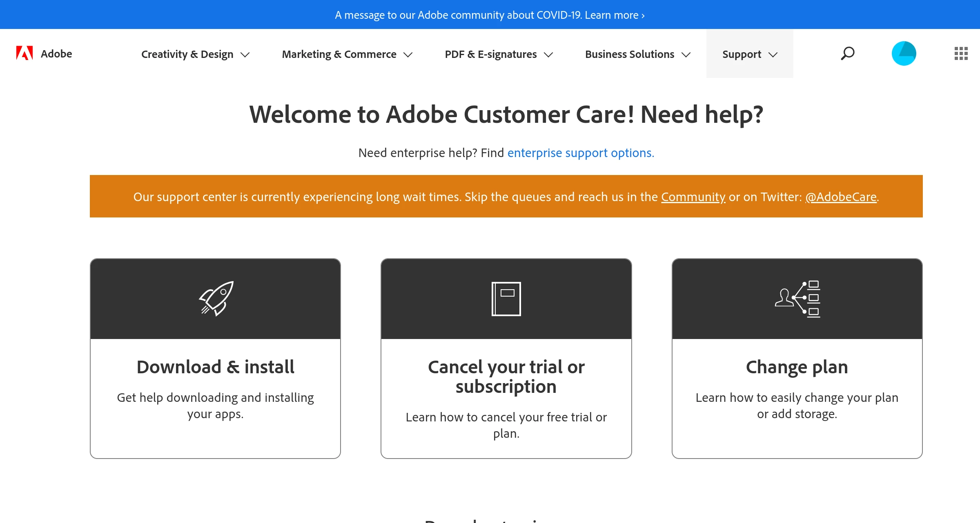This screenshot has height=523, width=980.
Task: Click the Community link in orange banner
Action: click(693, 197)
